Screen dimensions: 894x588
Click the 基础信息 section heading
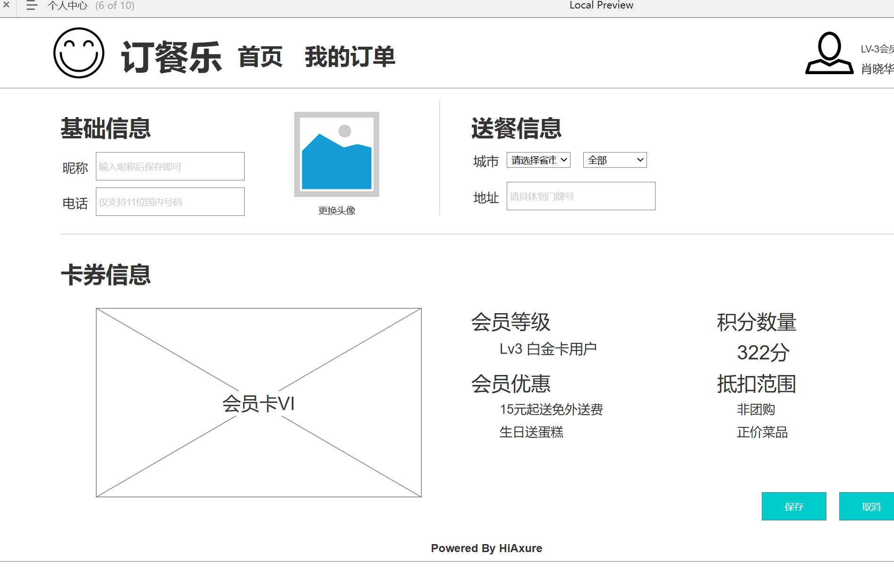(x=106, y=128)
